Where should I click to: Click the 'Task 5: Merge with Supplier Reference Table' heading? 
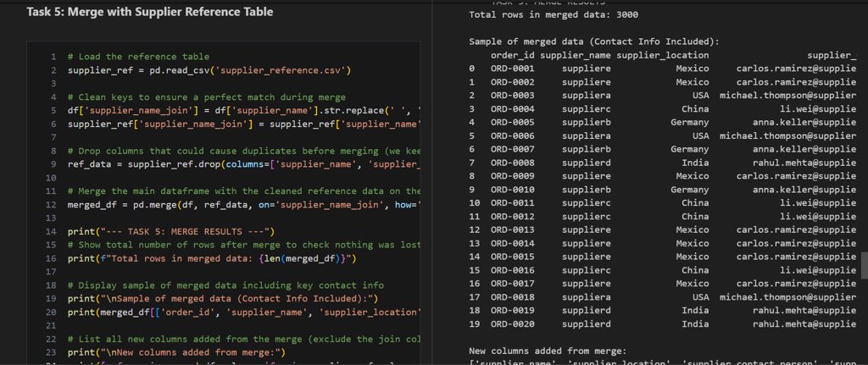tap(149, 12)
